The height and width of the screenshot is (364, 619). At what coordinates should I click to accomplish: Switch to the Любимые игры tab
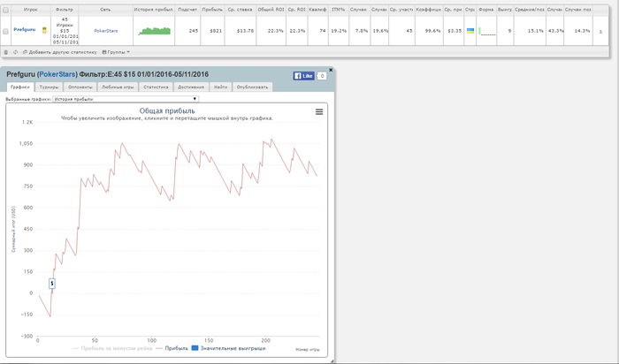118,87
